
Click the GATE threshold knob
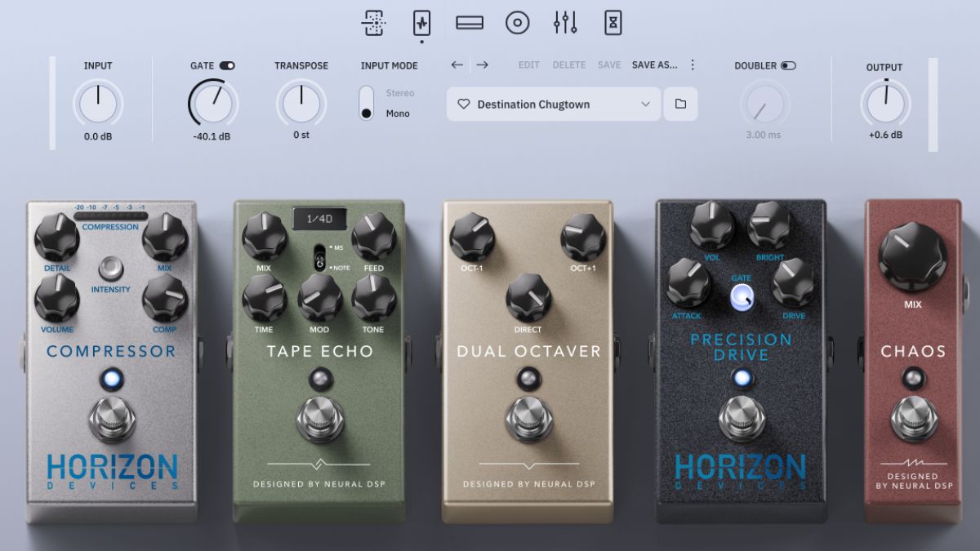[x=213, y=103]
